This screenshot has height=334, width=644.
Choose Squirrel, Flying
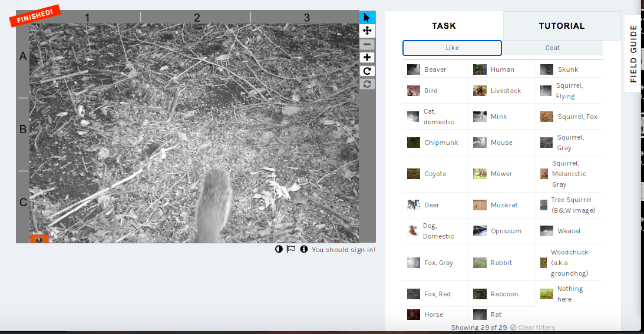[569, 91]
